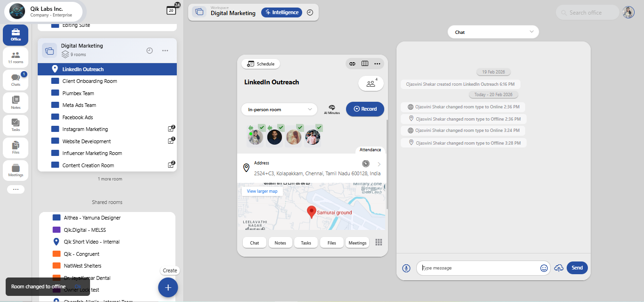
Task: Open the Chat tab in the room card
Action: click(x=255, y=243)
